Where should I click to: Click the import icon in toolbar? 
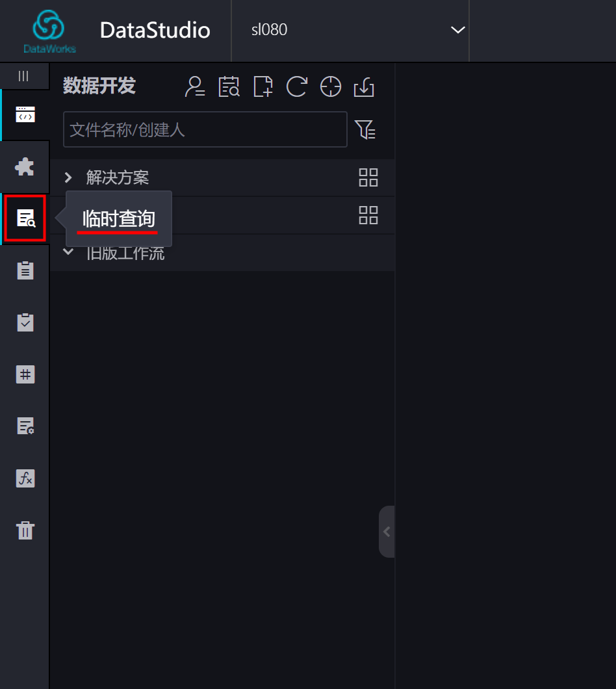364,86
